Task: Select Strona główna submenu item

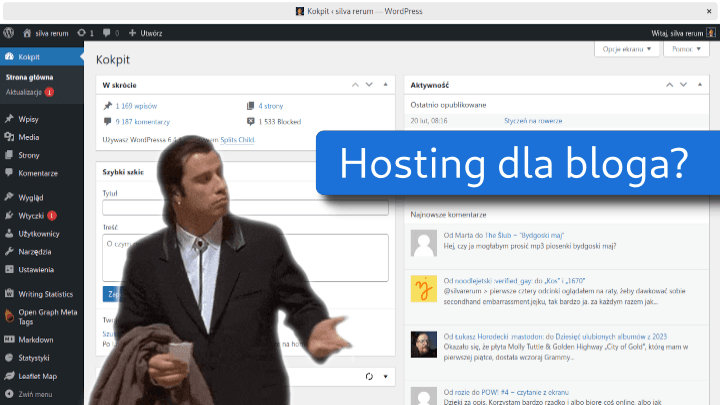Action: [29, 76]
